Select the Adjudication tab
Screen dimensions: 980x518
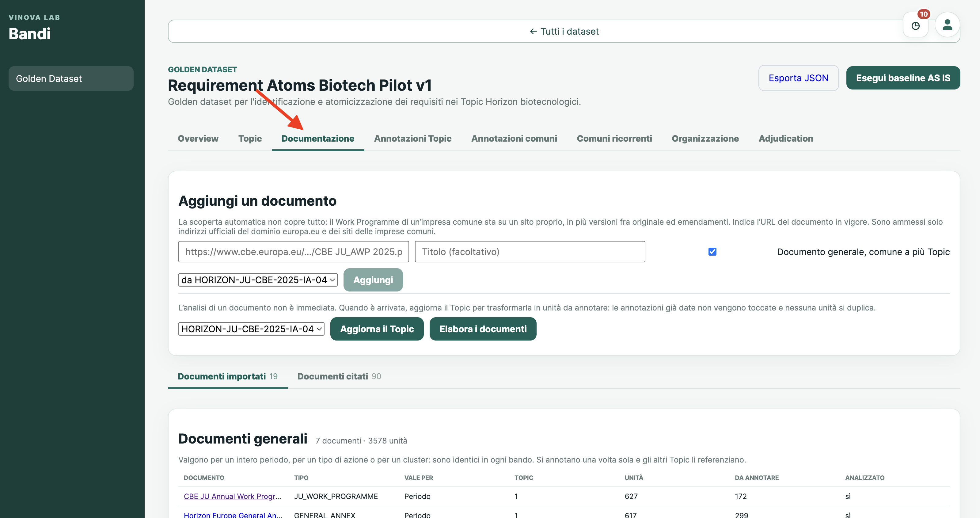point(786,139)
